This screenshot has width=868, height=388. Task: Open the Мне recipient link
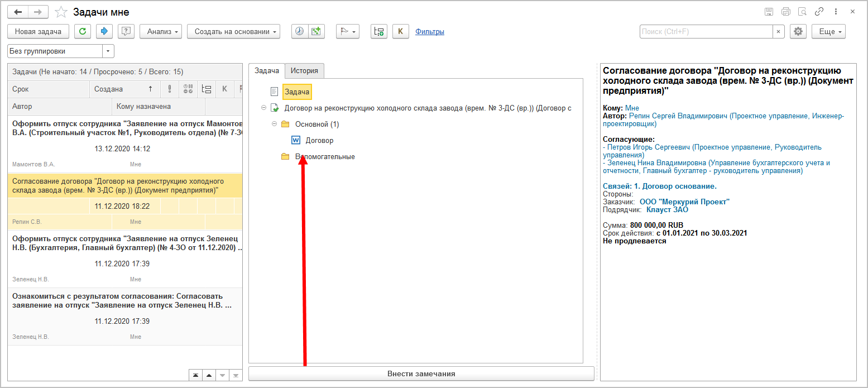(x=632, y=108)
